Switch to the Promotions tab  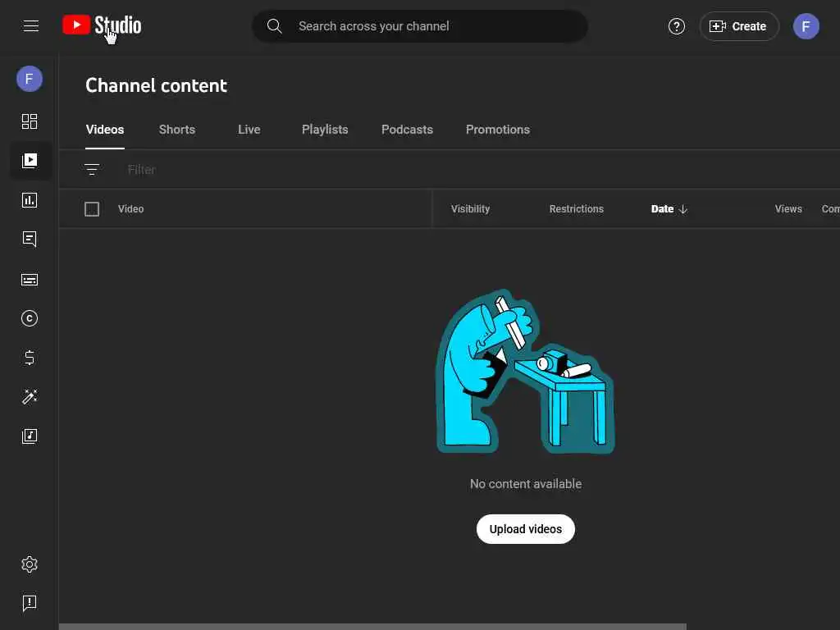click(x=498, y=130)
